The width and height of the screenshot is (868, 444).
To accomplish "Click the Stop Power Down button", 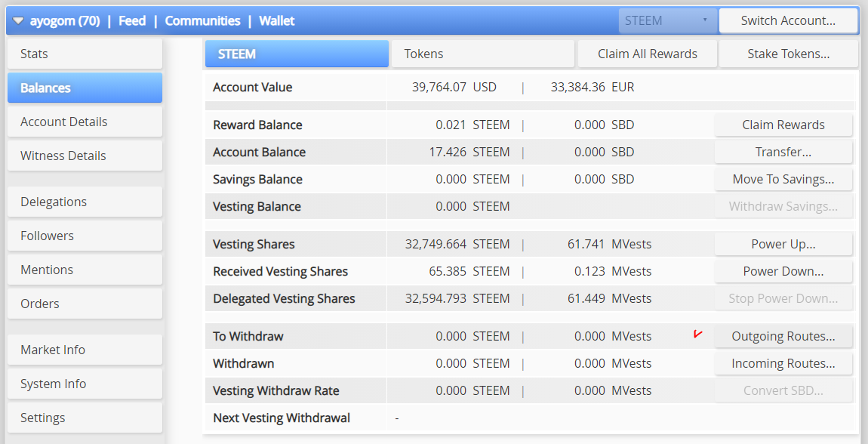I will pos(783,298).
